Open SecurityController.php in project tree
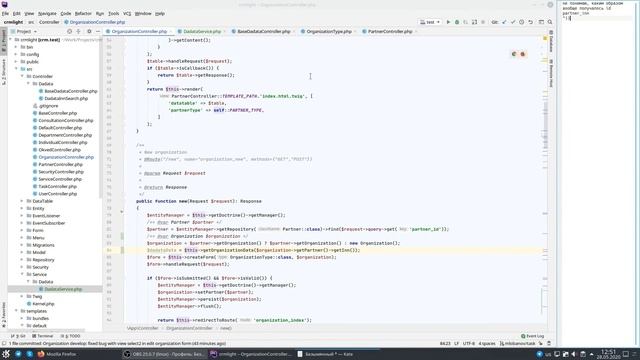Viewport: 640px width, 360px height. tap(61, 172)
